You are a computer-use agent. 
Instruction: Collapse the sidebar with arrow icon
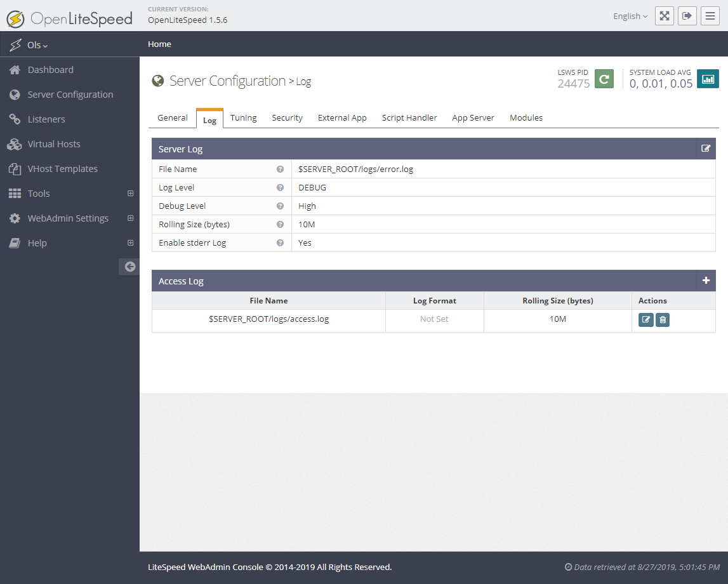pyautogui.click(x=129, y=267)
